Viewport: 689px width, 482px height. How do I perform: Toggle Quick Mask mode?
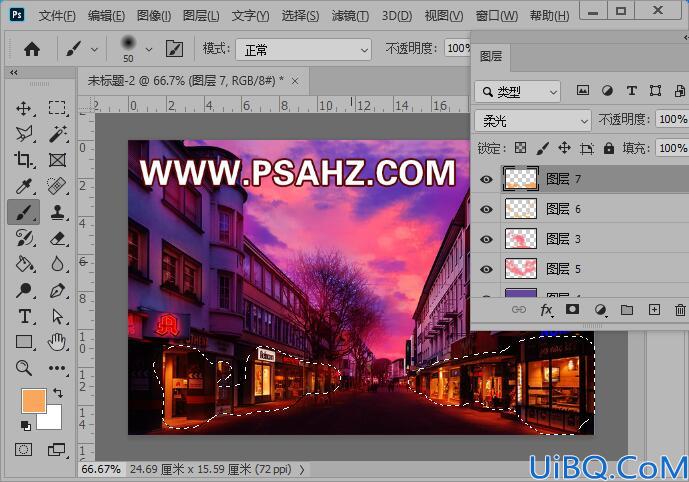click(x=23, y=449)
